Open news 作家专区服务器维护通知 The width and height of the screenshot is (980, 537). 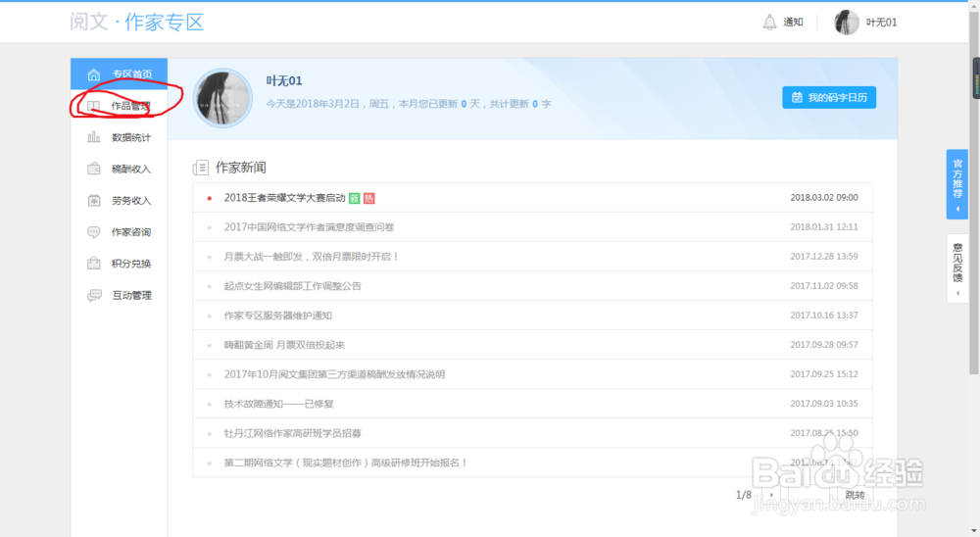[278, 316]
